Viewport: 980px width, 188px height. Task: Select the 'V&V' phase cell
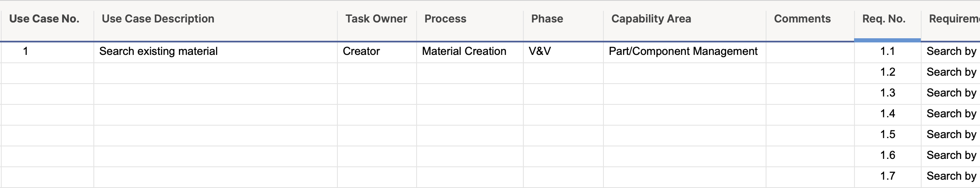pyautogui.click(x=563, y=52)
